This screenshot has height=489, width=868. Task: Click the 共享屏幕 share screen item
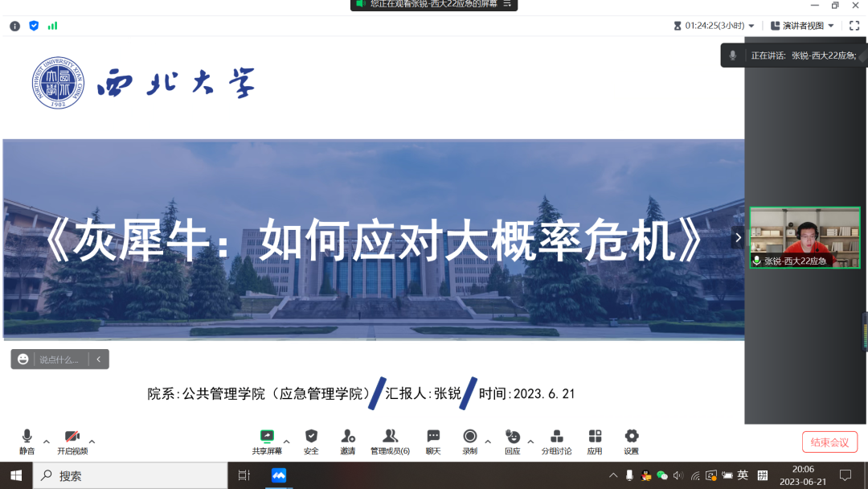267,441
